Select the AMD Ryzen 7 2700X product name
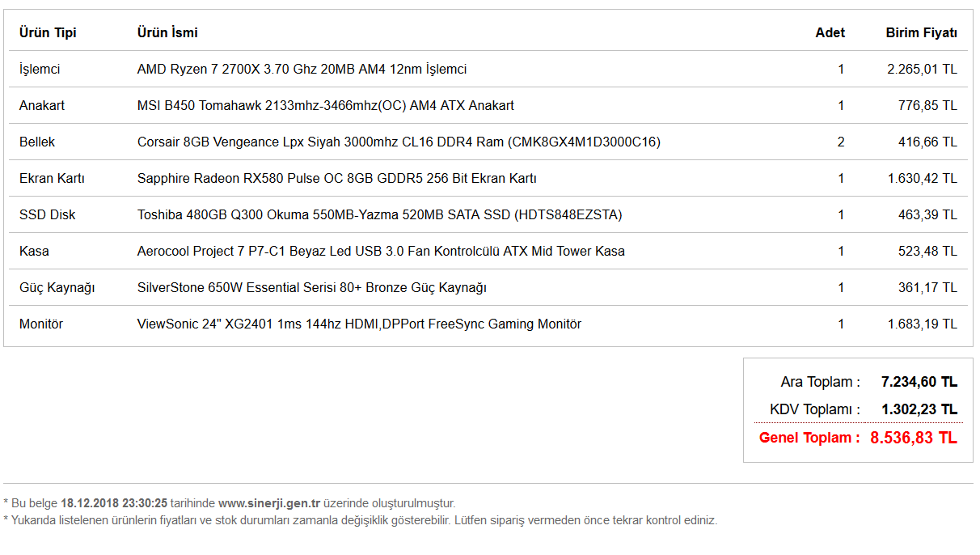Viewport: 980px width, 555px height. point(302,70)
